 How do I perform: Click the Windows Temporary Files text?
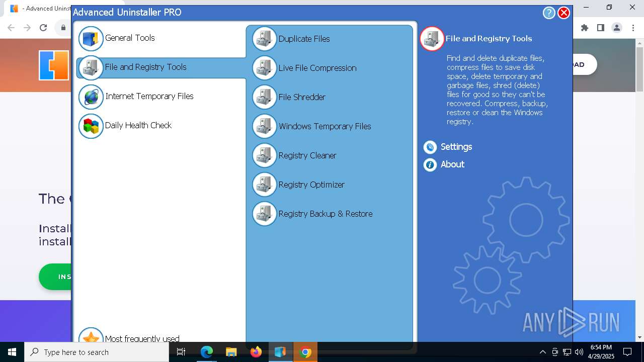[x=325, y=126]
